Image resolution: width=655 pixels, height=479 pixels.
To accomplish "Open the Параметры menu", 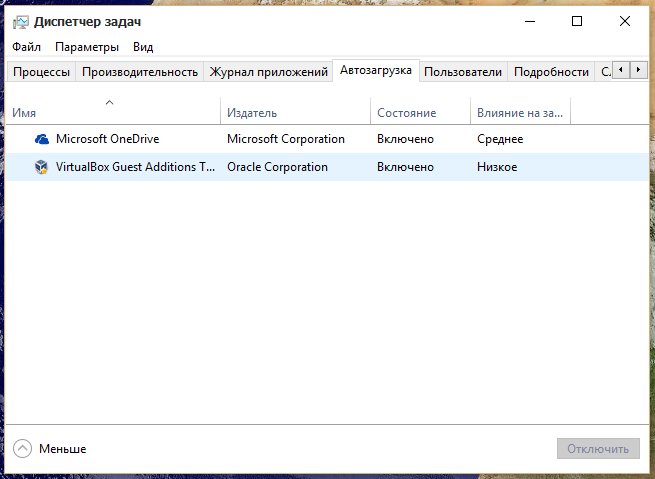I will coord(87,47).
